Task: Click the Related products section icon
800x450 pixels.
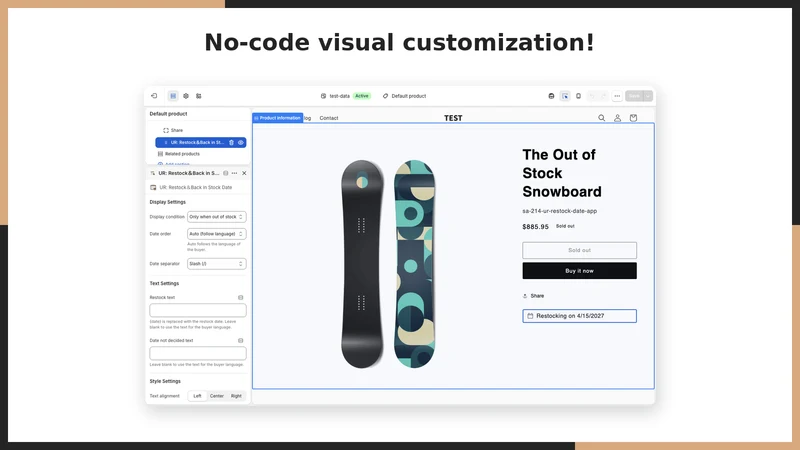Action: (160, 154)
